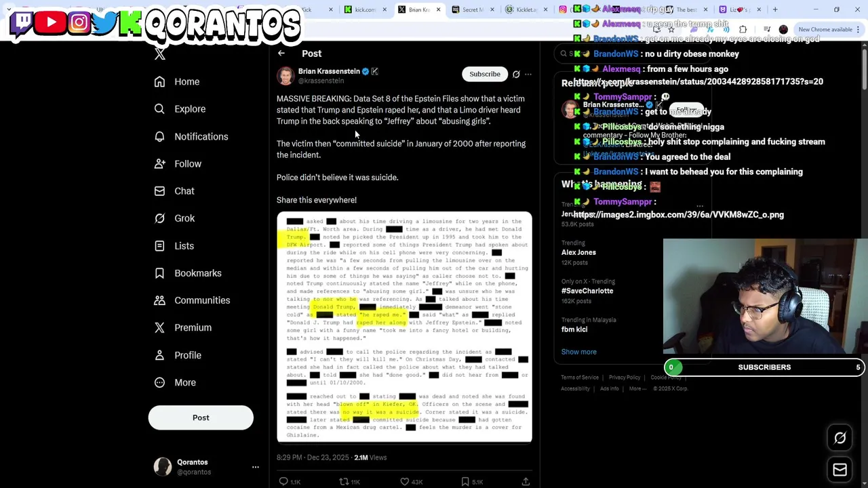Click the Follow people icon
The width and height of the screenshot is (868, 488).
click(159, 163)
